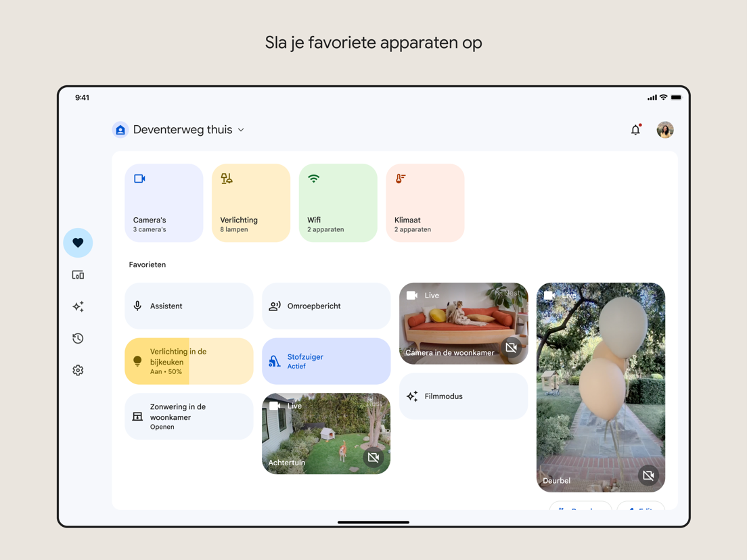Click the 'Aan • 50%' status text
Image resolution: width=747 pixels, height=560 pixels.
[x=166, y=371]
